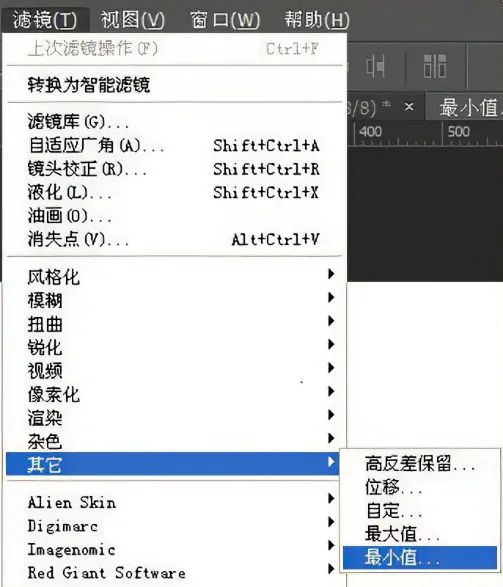The image size is (503, 587).
Task: Select 最小值 in the submenu
Action: click(x=420, y=557)
